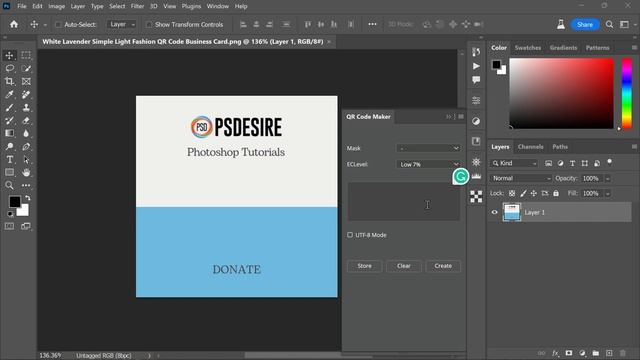640x360 pixels.
Task: Open the Actions play panel icon
Action: point(476,66)
